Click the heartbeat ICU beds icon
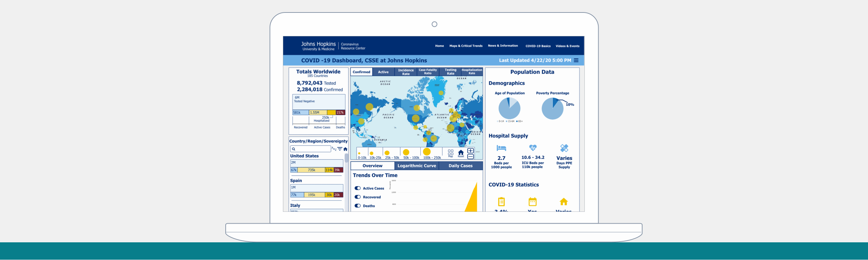The height and width of the screenshot is (260, 868). tap(533, 148)
